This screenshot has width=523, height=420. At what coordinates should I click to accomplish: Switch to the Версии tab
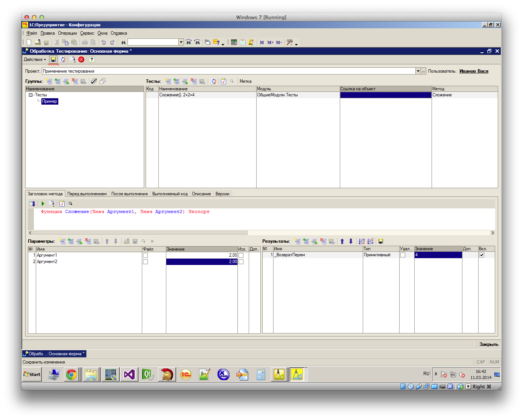222,194
